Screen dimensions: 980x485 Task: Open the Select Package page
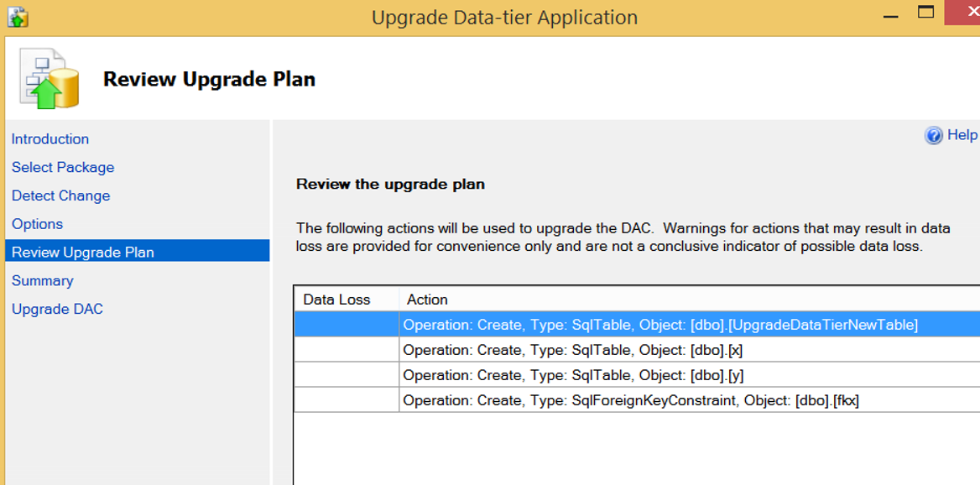click(x=62, y=168)
